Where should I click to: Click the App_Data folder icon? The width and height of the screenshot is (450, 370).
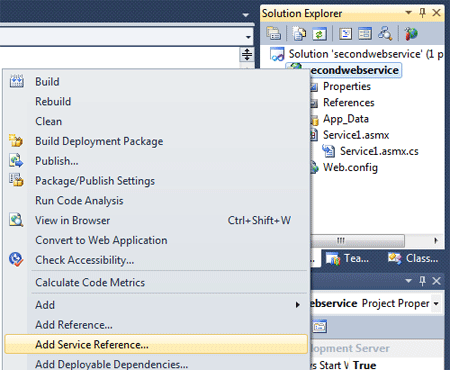[315, 119]
